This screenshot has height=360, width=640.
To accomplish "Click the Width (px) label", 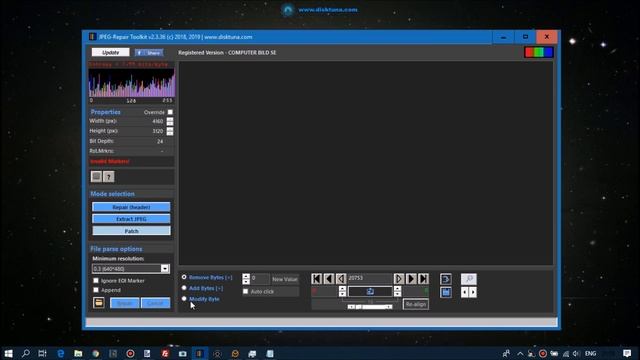I will (x=103, y=121).
